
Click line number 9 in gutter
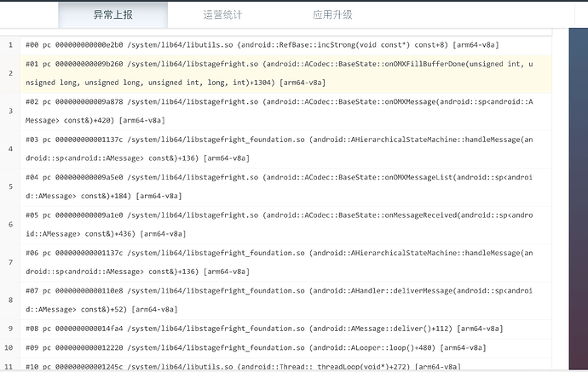10,329
